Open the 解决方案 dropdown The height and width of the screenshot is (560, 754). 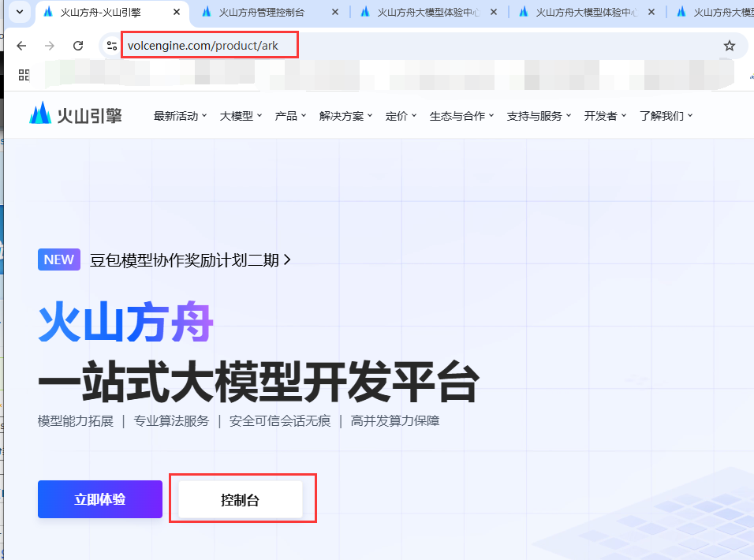click(345, 116)
